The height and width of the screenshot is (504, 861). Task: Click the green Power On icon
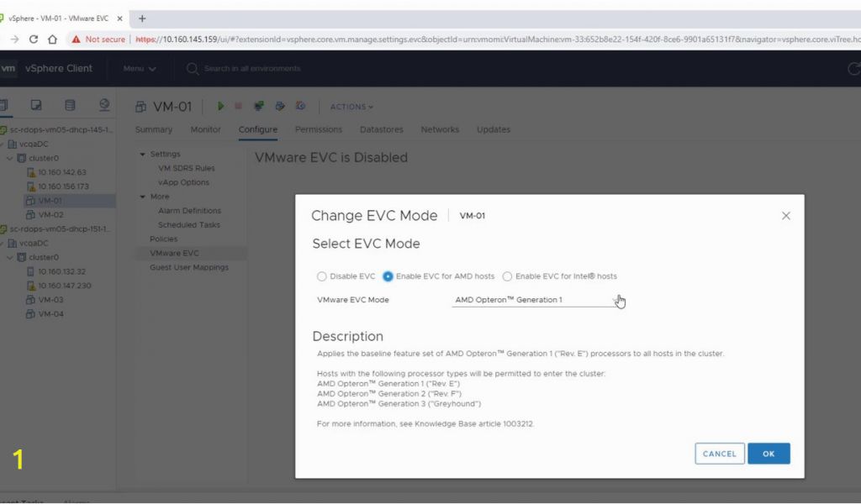click(221, 107)
